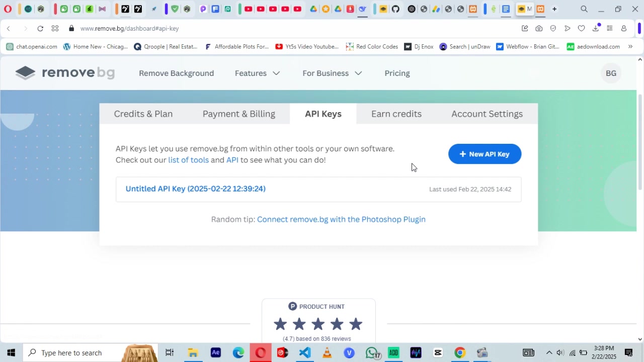The width and height of the screenshot is (644, 362).
Task: Open Microsoft Edge from the taskbar
Action: click(238, 352)
